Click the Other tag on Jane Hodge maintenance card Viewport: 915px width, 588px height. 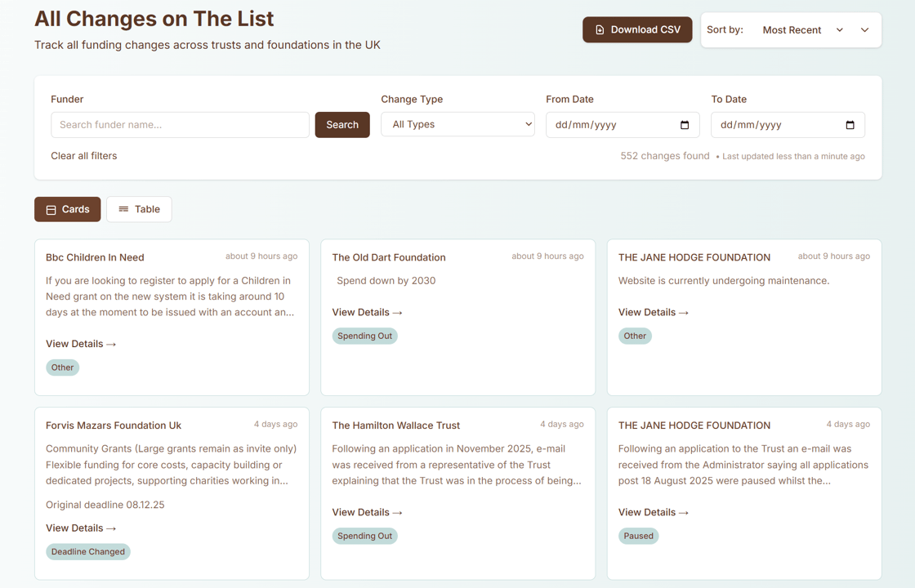[x=635, y=336]
